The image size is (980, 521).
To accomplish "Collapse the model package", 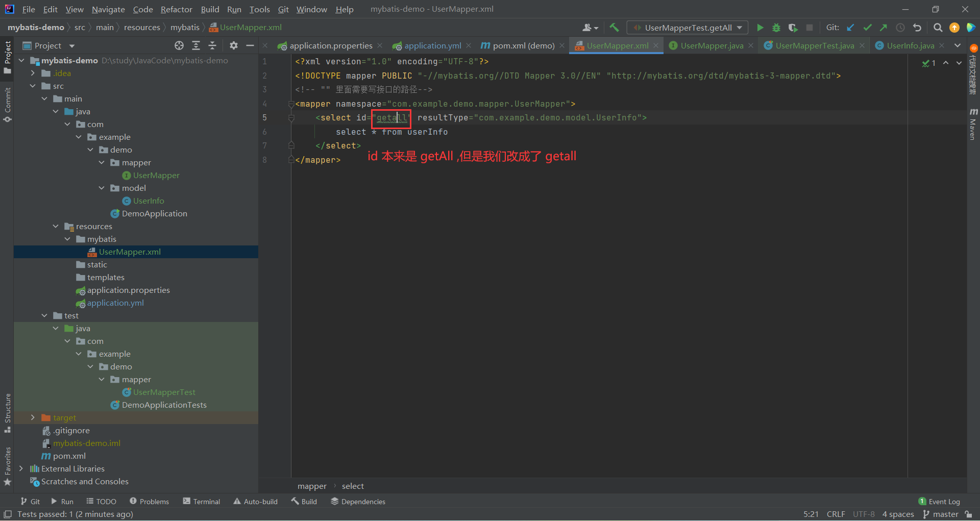I will point(102,188).
